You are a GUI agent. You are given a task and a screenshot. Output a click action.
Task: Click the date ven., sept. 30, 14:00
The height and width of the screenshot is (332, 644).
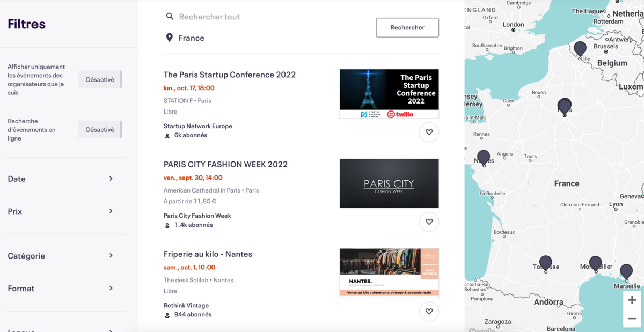[x=193, y=178]
